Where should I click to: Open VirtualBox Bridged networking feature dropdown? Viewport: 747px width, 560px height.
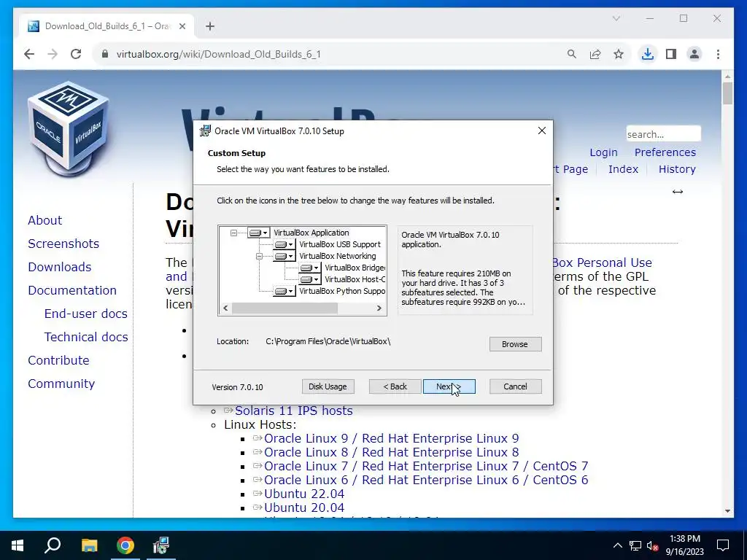[309, 268]
